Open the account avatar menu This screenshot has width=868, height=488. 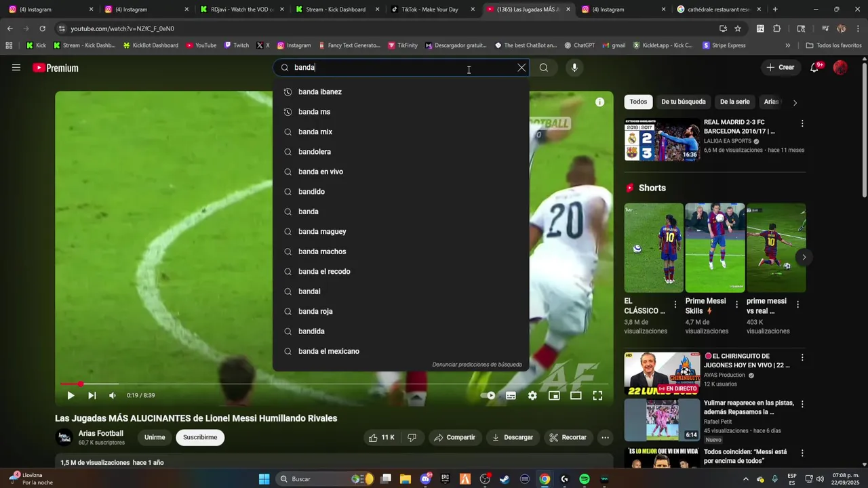coord(840,68)
